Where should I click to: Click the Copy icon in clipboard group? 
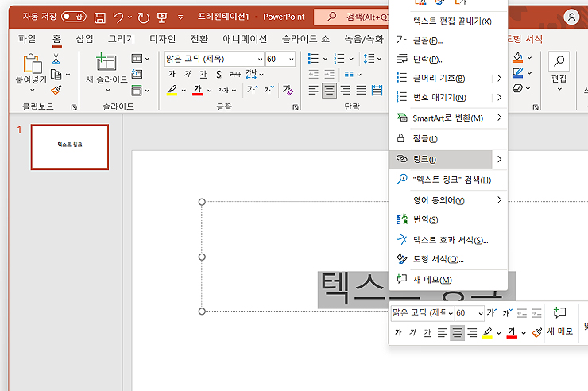[56, 75]
